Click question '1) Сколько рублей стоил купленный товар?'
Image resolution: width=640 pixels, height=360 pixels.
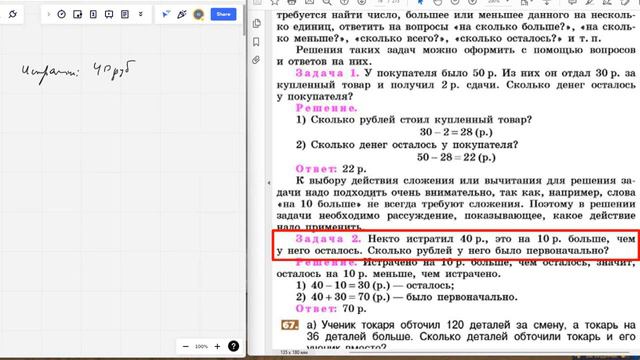414,120
